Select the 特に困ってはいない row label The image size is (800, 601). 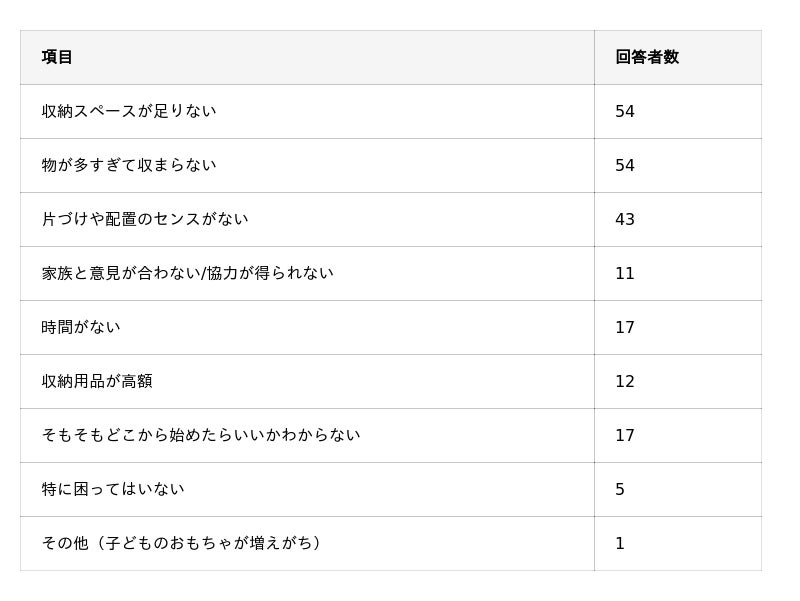(x=113, y=489)
